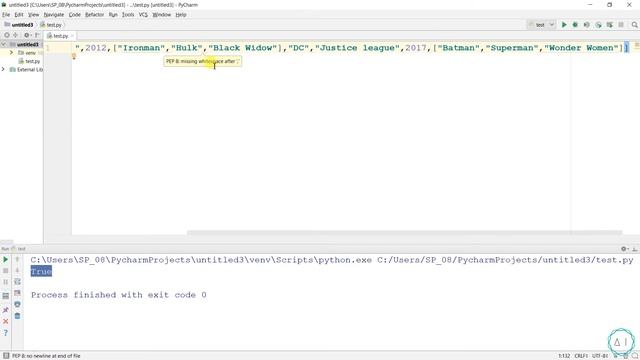640x360 pixels.
Task: Open the Refactor menu
Action: click(95, 15)
